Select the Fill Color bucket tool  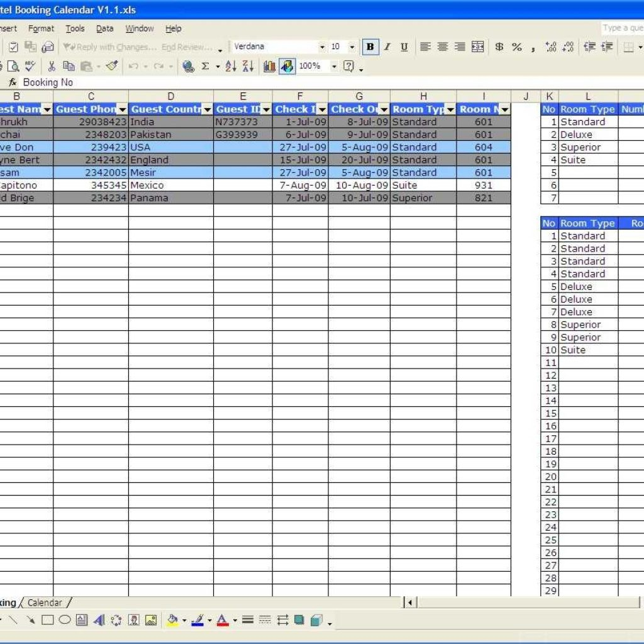(173, 621)
